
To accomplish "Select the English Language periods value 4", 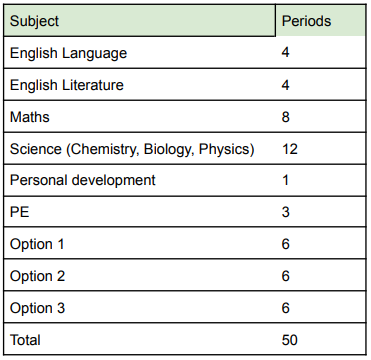I will 285,53.
